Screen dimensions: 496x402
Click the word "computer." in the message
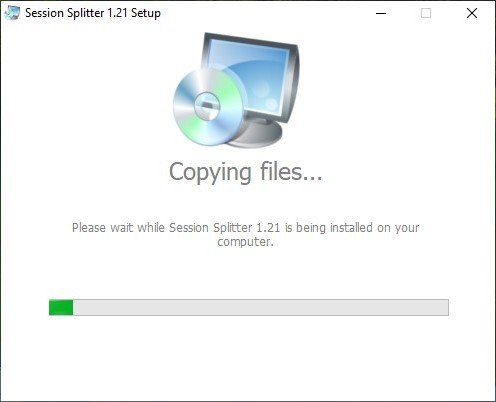point(245,242)
